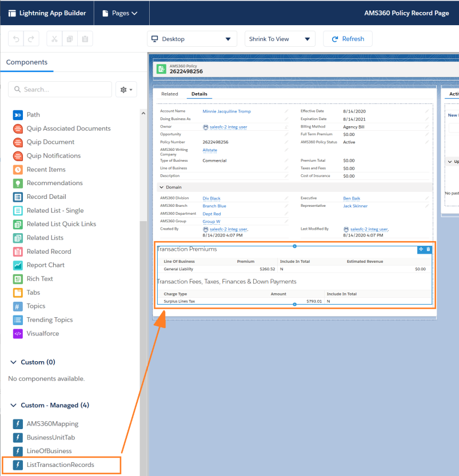Select the Visualforce component icon

18,334
